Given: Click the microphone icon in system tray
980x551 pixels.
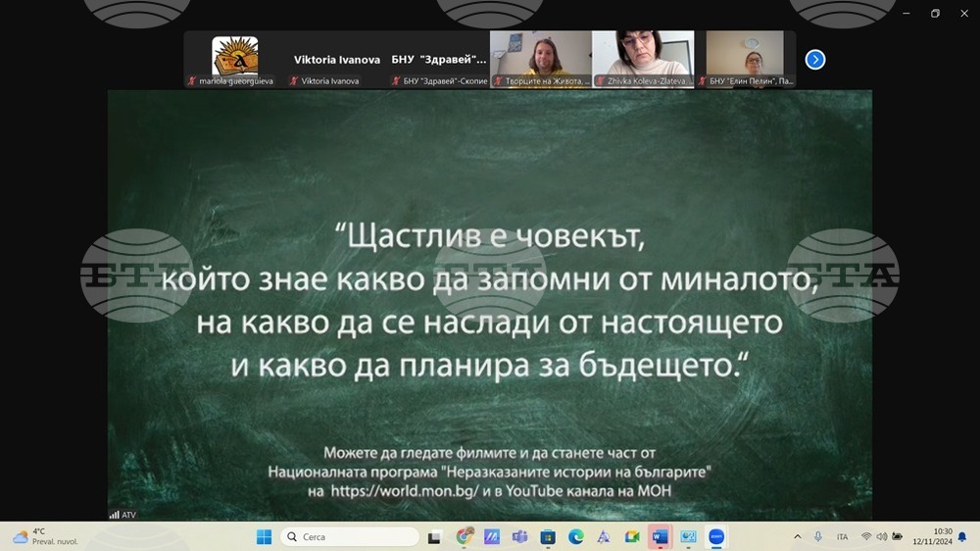Looking at the screenshot, I should (818, 536).
